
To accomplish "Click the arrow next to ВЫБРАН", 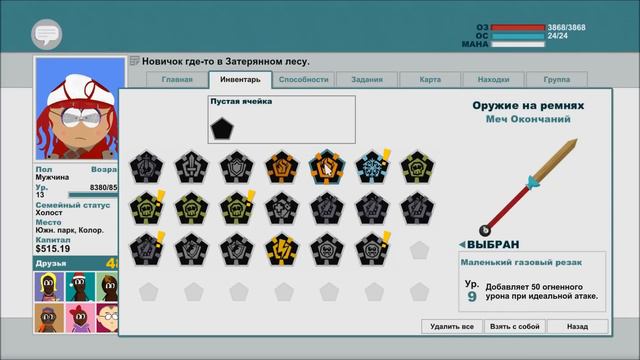I will [462, 244].
